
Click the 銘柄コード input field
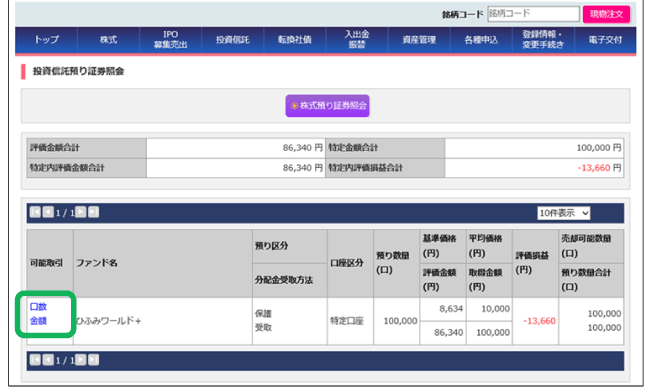coord(533,14)
